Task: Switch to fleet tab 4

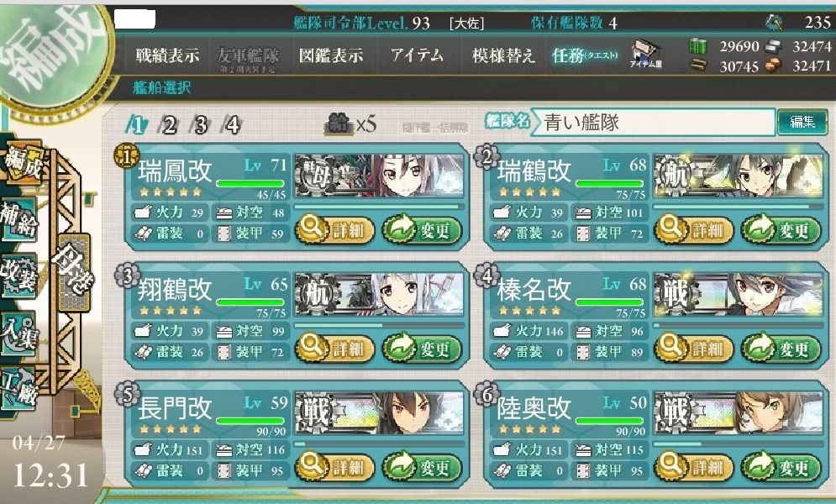Action: coord(232,125)
